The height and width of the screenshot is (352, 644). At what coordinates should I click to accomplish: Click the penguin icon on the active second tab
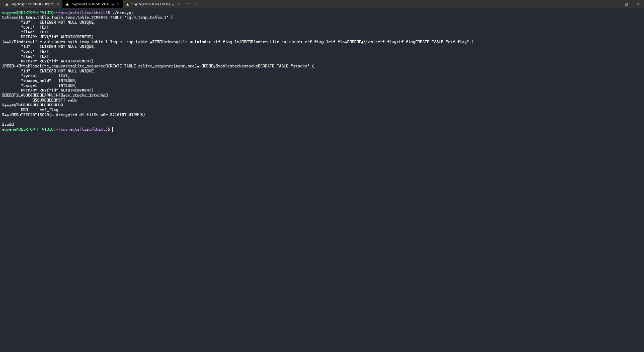67,4
